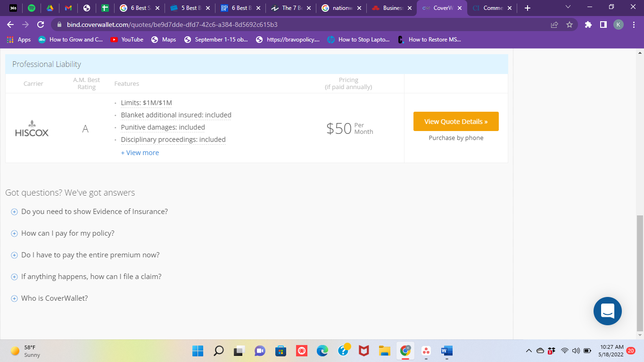Open the pinned Google Drive tab
Screen dimensions: 644x362
point(50,8)
